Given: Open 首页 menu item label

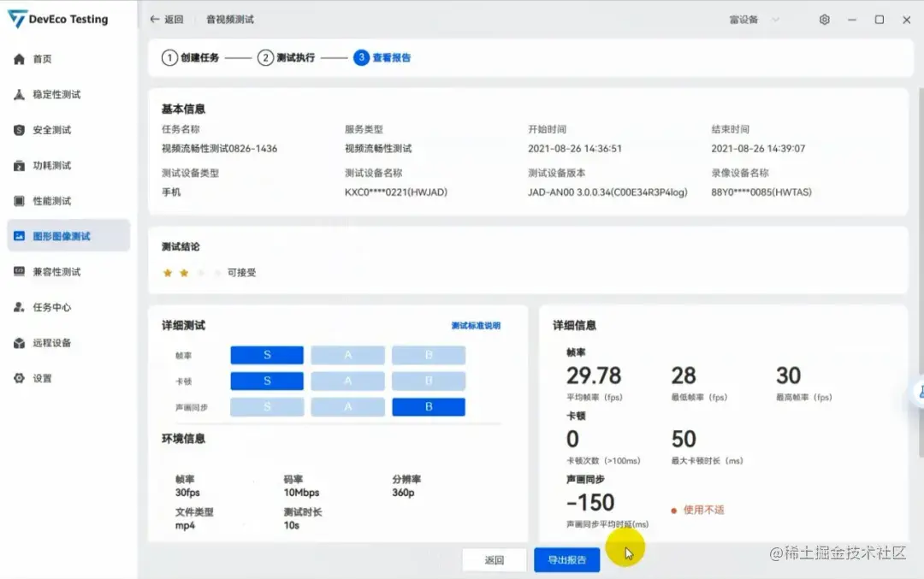Looking at the screenshot, I should pyautogui.click(x=43, y=59).
